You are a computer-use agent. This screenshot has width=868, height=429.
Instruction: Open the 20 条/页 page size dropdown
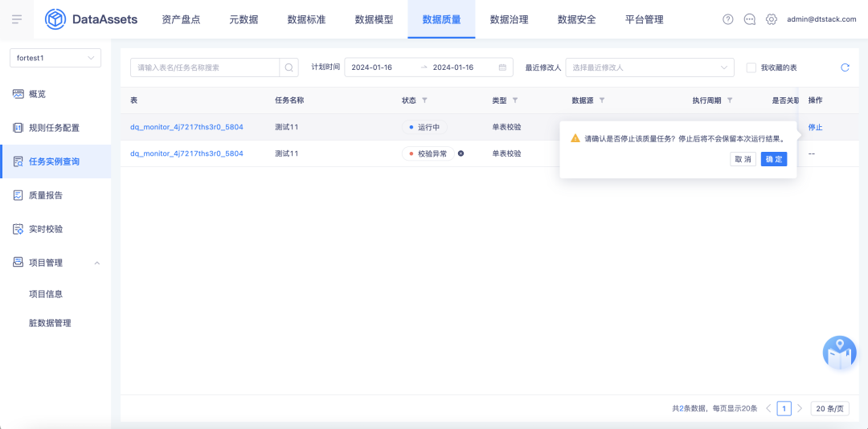830,408
